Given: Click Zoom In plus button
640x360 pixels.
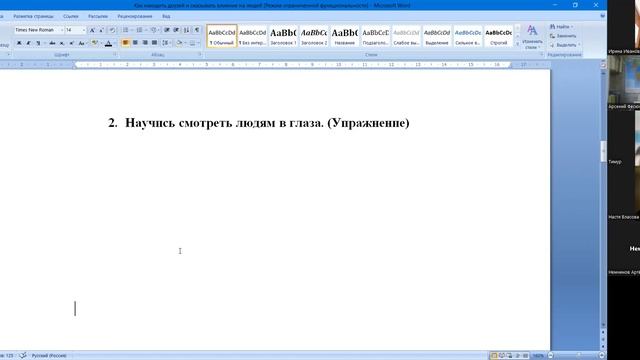Looking at the screenshot, I should (602, 356).
